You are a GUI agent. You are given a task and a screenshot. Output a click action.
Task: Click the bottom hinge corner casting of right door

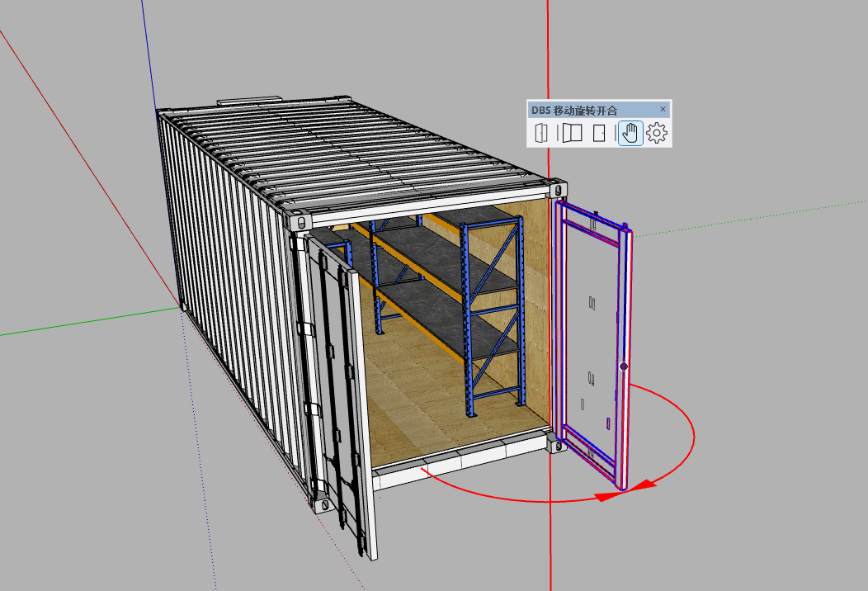coord(553,444)
